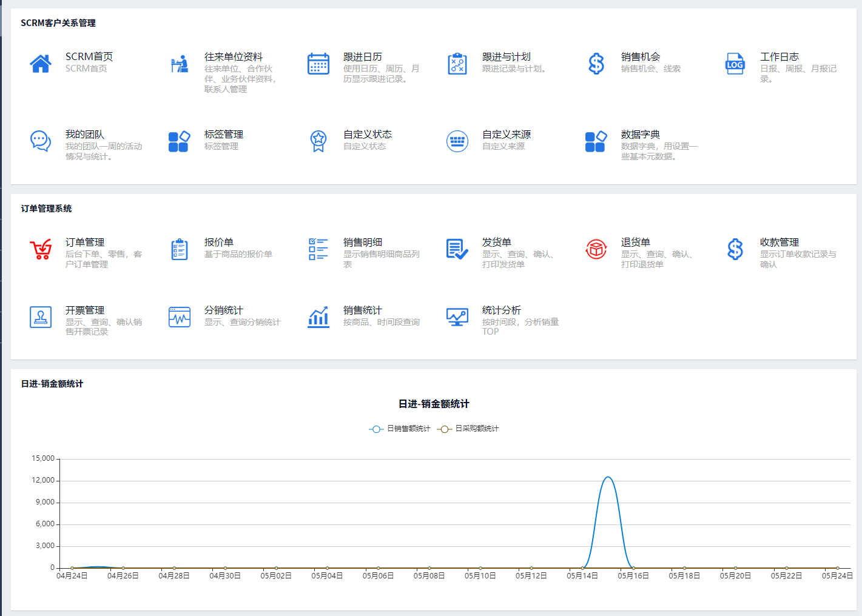
Task: Click the 15,000 y-axis value
Action: coord(43,458)
